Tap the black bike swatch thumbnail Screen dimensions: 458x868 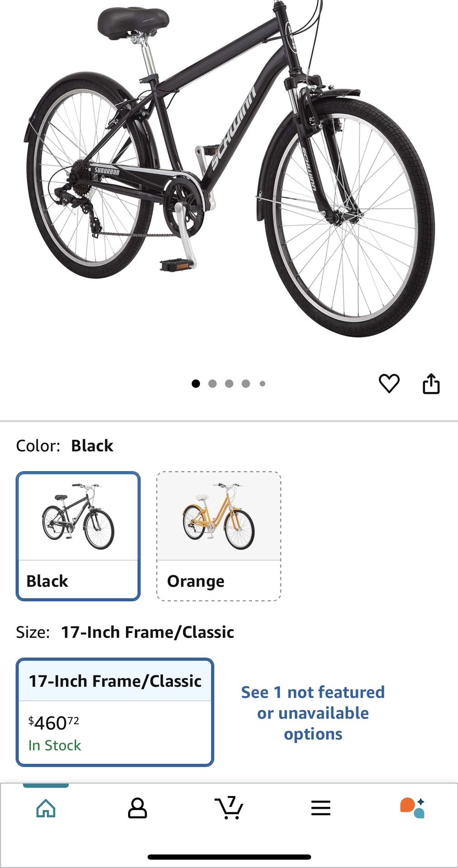tap(78, 517)
